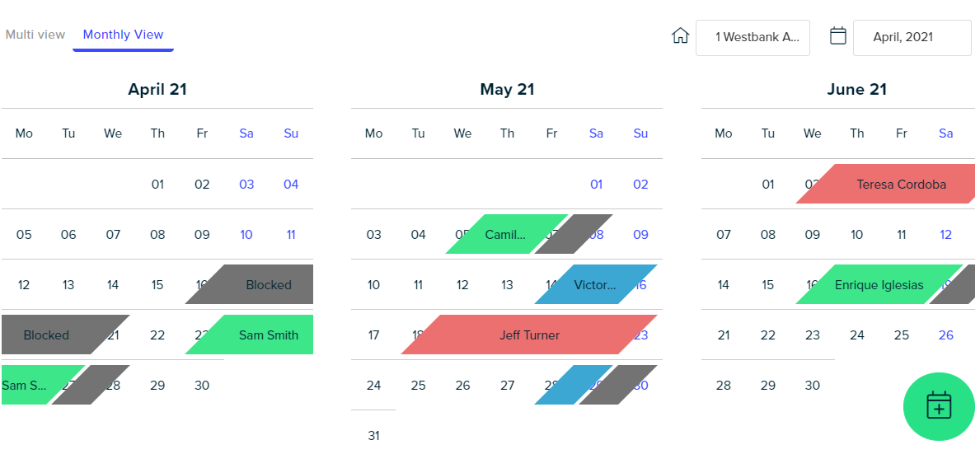The image size is (980, 454).
Task: Click the home property icon
Action: [x=679, y=36]
